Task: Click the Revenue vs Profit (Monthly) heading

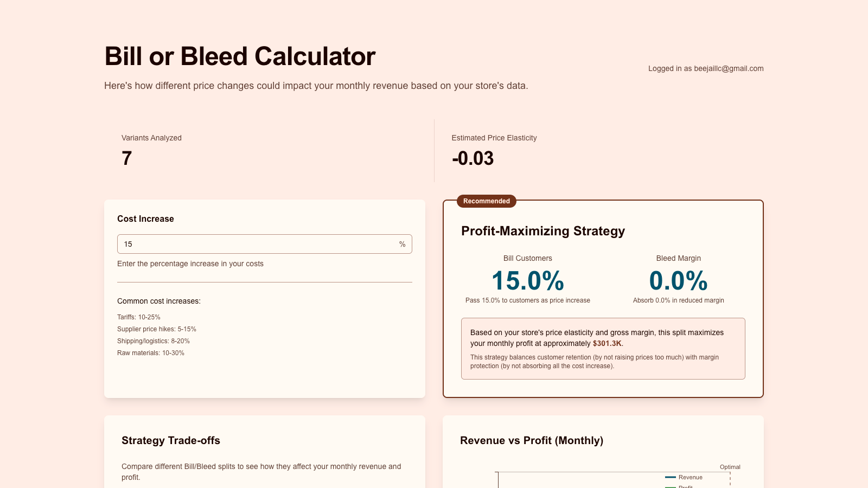Action: pos(531,440)
